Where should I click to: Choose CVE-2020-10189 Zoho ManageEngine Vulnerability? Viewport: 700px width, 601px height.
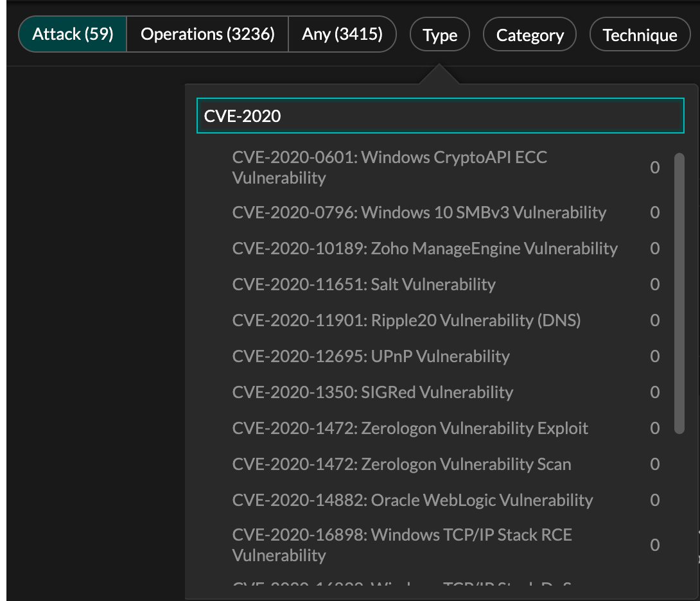pyautogui.click(x=446, y=248)
